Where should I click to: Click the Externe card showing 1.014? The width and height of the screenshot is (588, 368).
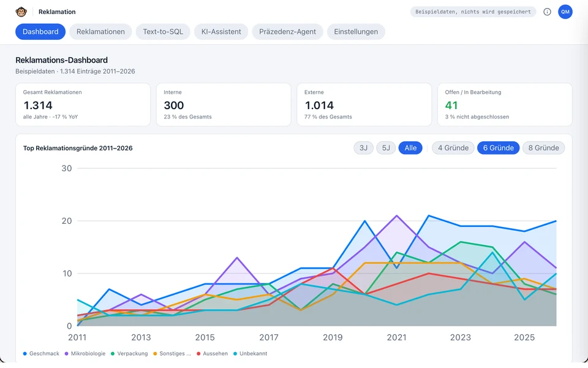[364, 104]
